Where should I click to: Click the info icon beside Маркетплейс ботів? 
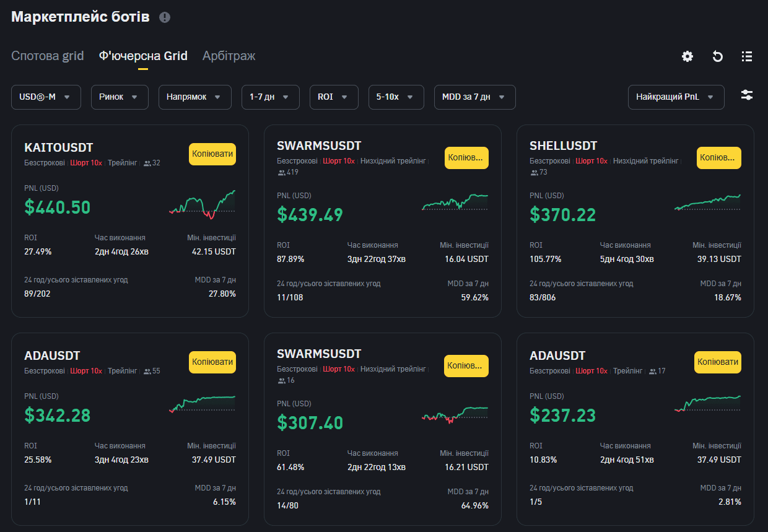[165, 17]
